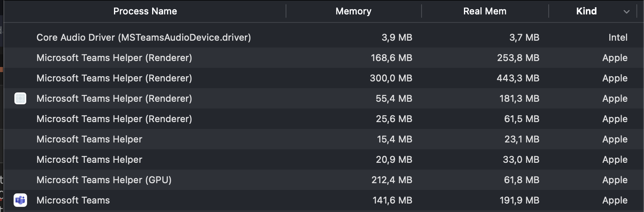Screen dimensions: 644x212
Task: Select the Microsoft Teams process name
Action: [x=73, y=200]
